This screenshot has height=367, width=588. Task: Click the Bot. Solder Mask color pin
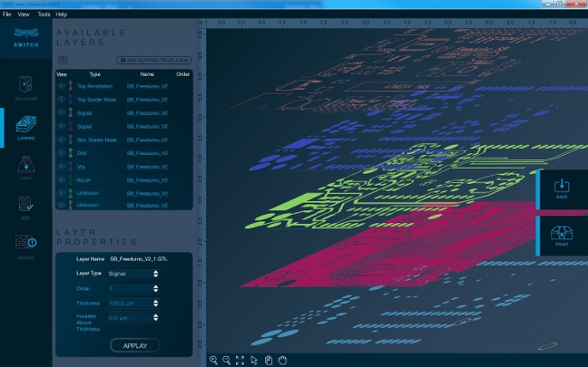pos(71,140)
